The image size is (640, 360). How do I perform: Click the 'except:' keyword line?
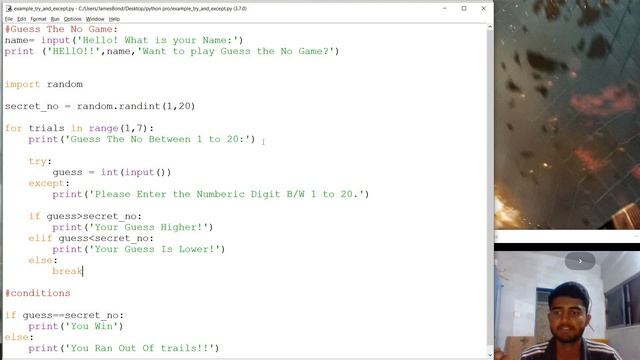(49, 184)
